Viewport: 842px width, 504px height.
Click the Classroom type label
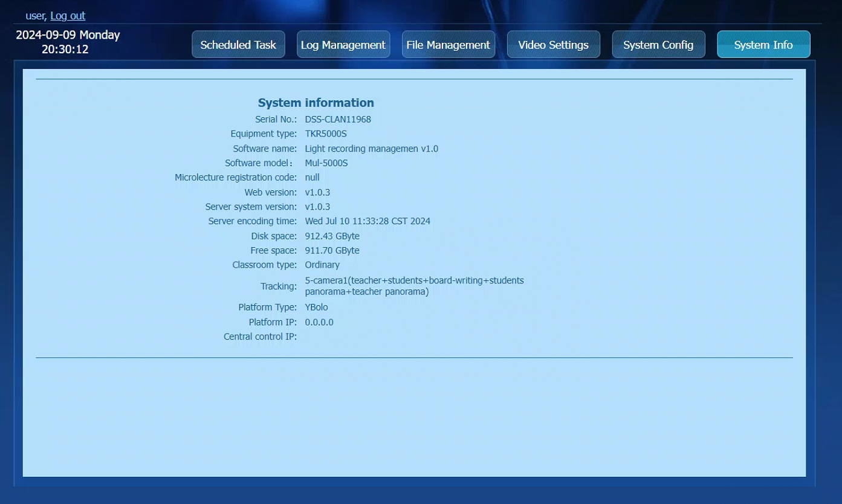(265, 265)
